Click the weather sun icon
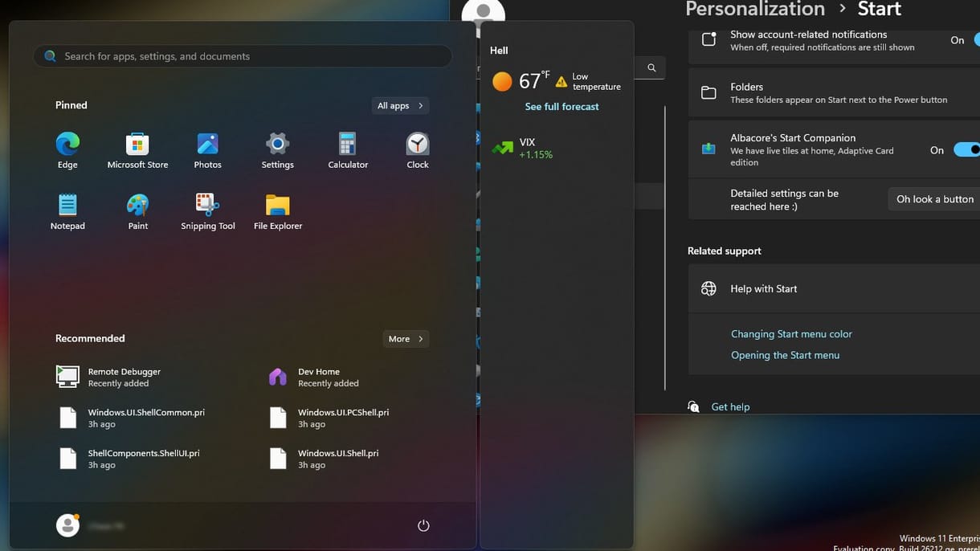 pyautogui.click(x=502, y=81)
